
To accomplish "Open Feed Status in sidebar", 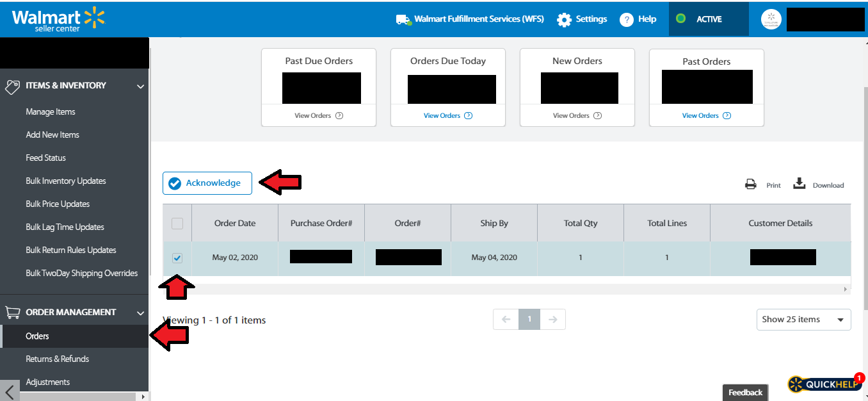I will click(45, 158).
